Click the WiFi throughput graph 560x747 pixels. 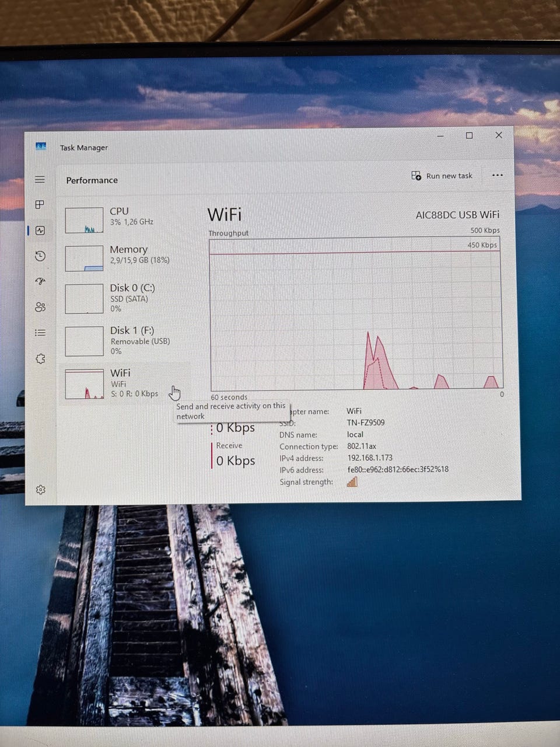pyautogui.click(x=355, y=314)
